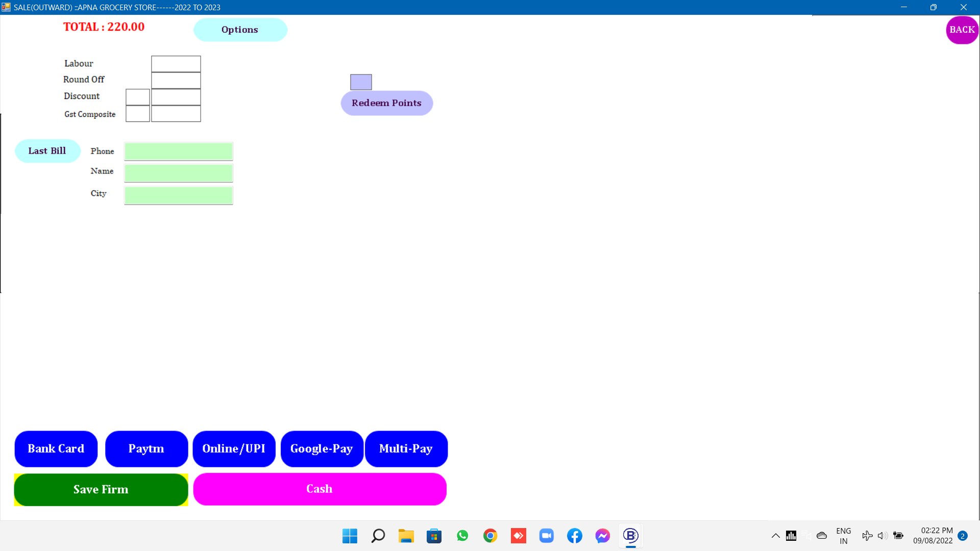This screenshot has height=551, width=980.
Task: Choose Paytm payment option
Action: 146,449
